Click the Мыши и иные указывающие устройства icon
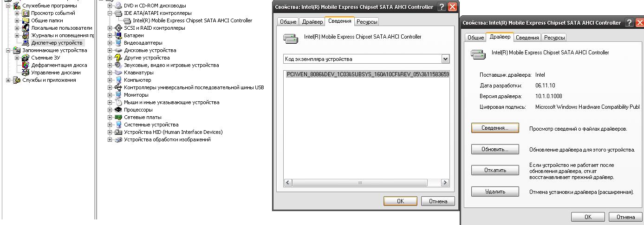The height and width of the screenshot is (225, 644). (x=118, y=102)
